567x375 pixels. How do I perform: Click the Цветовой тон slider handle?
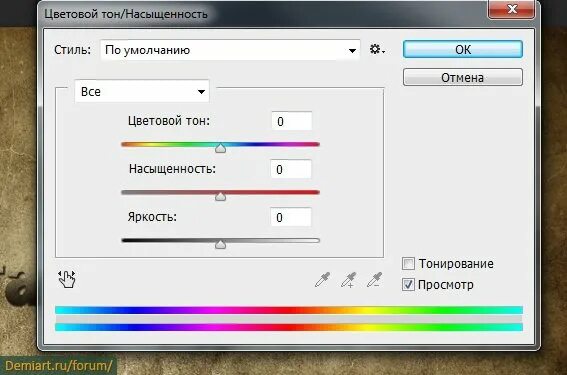221,148
